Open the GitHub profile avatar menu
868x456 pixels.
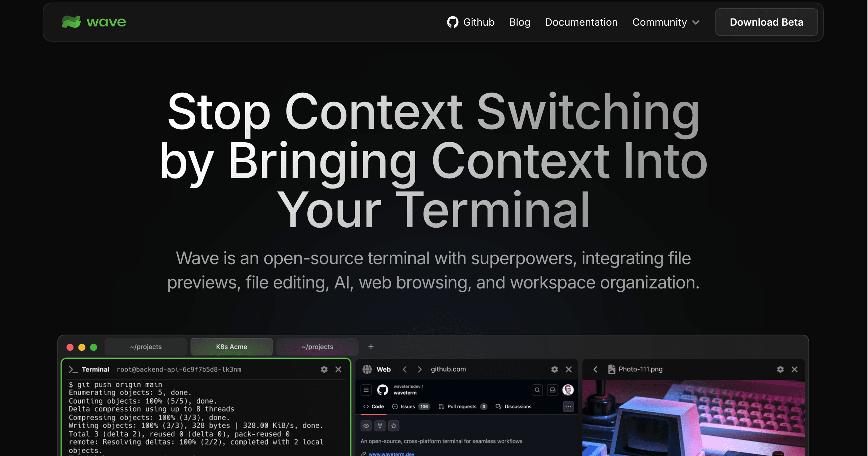click(x=568, y=390)
